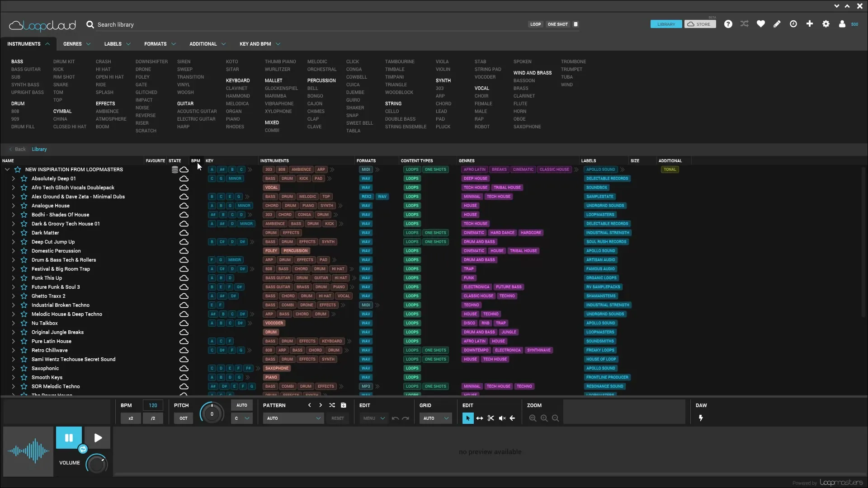Expand the Domestic Percussion row
This screenshot has height=488, width=868.
click(13, 251)
